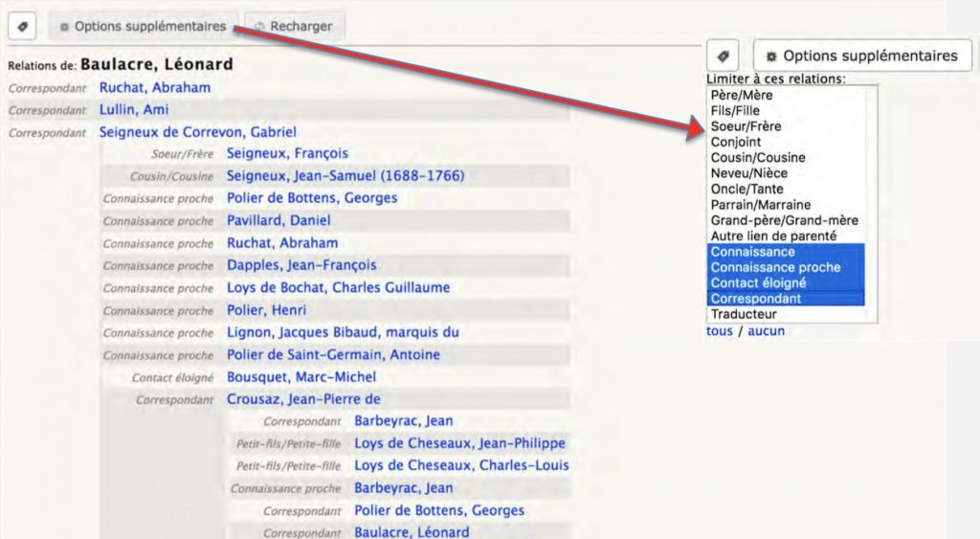The width and height of the screenshot is (980, 539).
Task: Select Père/Mère in the relations list
Action: 741,96
